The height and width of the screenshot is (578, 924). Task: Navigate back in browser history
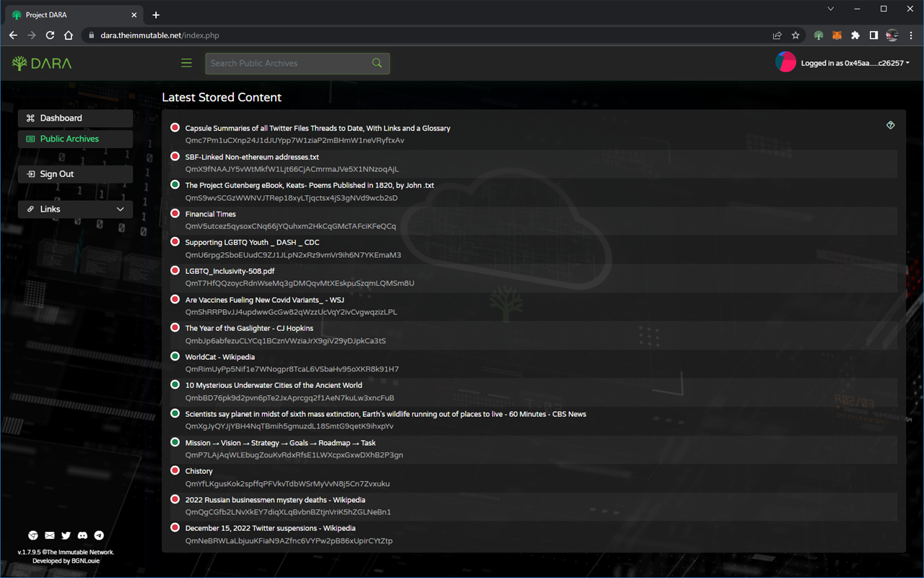13,35
